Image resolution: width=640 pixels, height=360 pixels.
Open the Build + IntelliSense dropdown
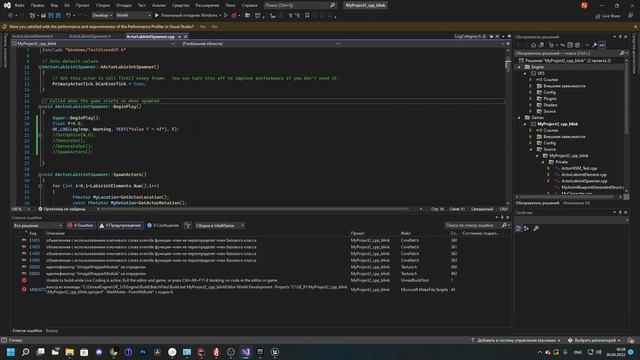[219, 225]
